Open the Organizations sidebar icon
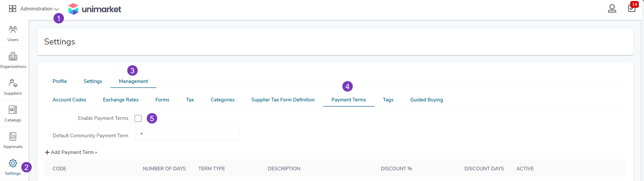Screen dimensions: 644x181 [13, 56]
